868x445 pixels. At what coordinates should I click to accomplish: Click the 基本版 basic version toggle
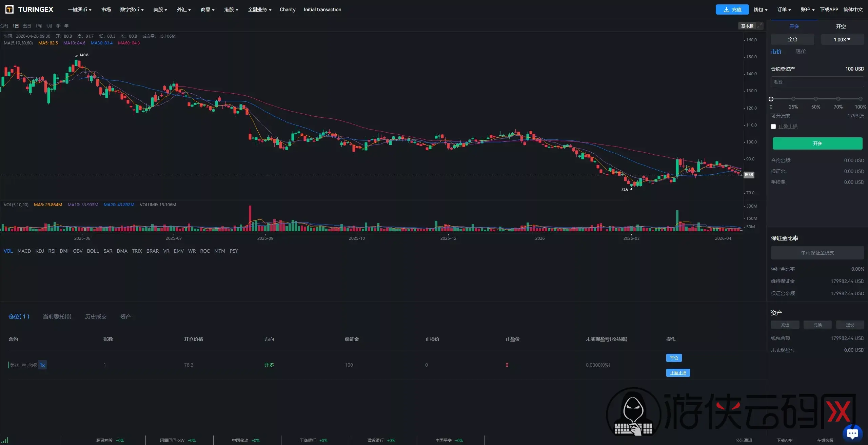point(747,26)
